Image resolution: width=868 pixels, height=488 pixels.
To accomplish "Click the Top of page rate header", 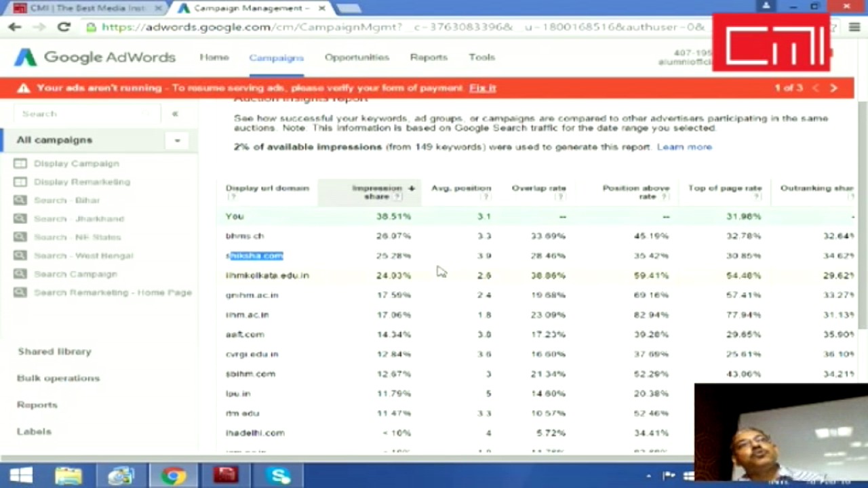I will pyautogui.click(x=725, y=188).
